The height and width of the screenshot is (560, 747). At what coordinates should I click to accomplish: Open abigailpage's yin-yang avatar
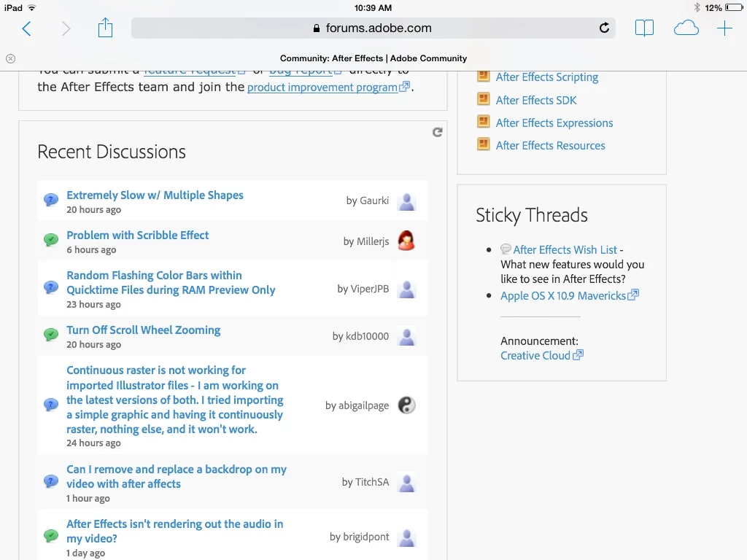pyautogui.click(x=407, y=405)
